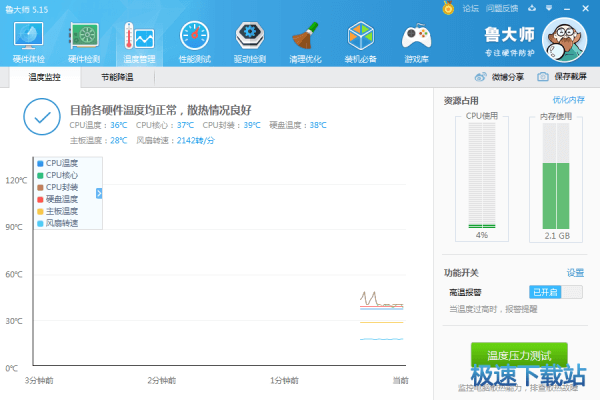Toggle CPU封装 legend series
600x400 pixels.
[58, 187]
